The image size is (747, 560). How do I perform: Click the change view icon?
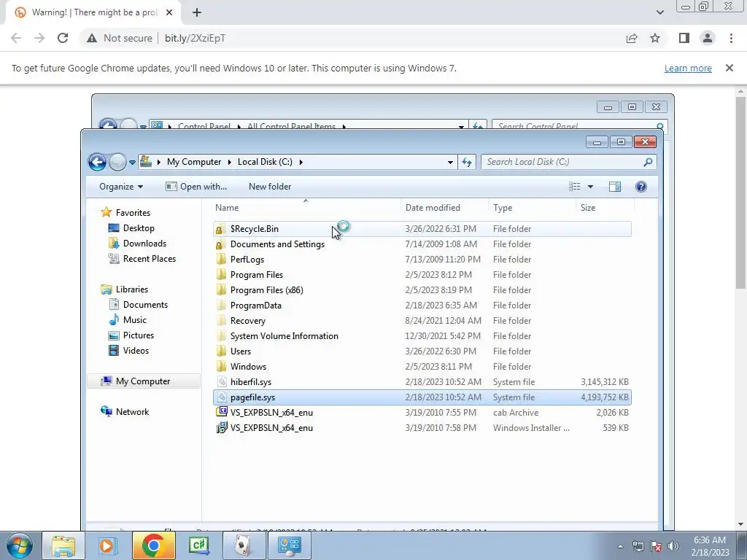coord(575,187)
